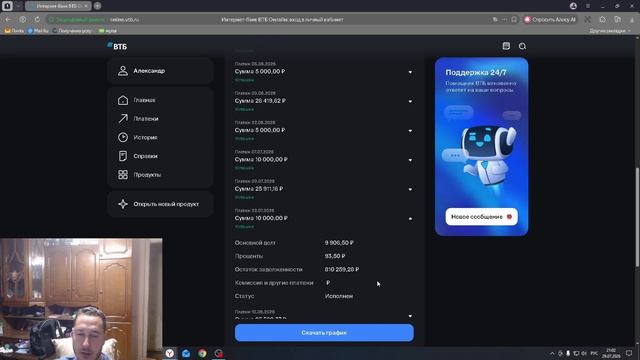Open Chrome from the taskbar

(x=202, y=353)
